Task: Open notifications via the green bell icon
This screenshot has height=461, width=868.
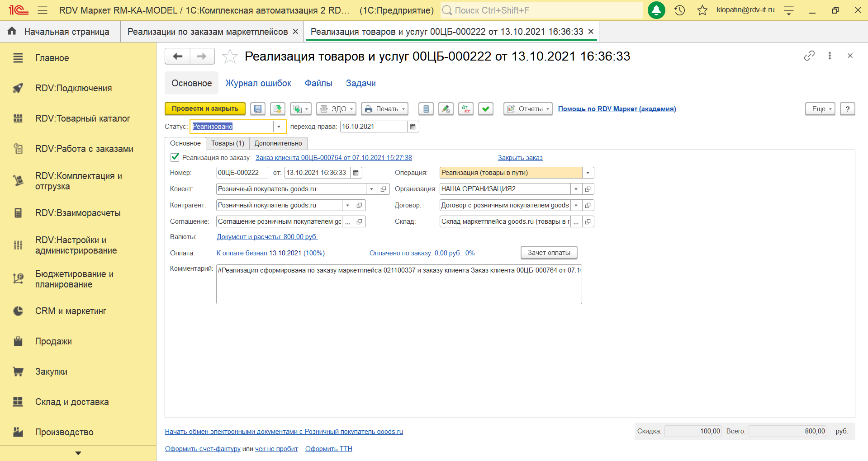Action: (656, 10)
